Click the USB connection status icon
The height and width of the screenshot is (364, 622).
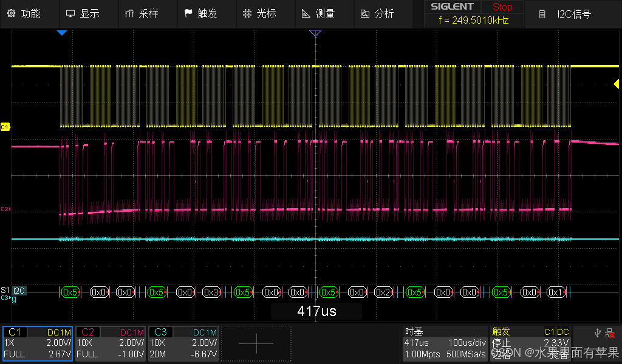598,333
